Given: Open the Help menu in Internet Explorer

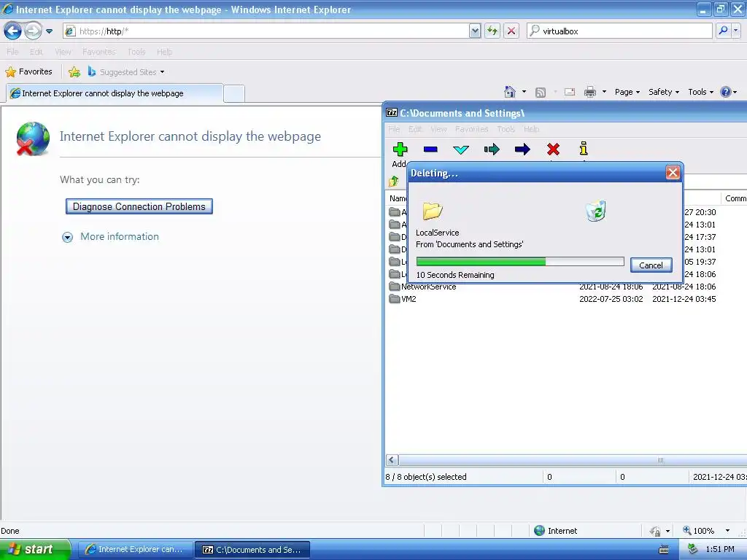Looking at the screenshot, I should (164, 52).
